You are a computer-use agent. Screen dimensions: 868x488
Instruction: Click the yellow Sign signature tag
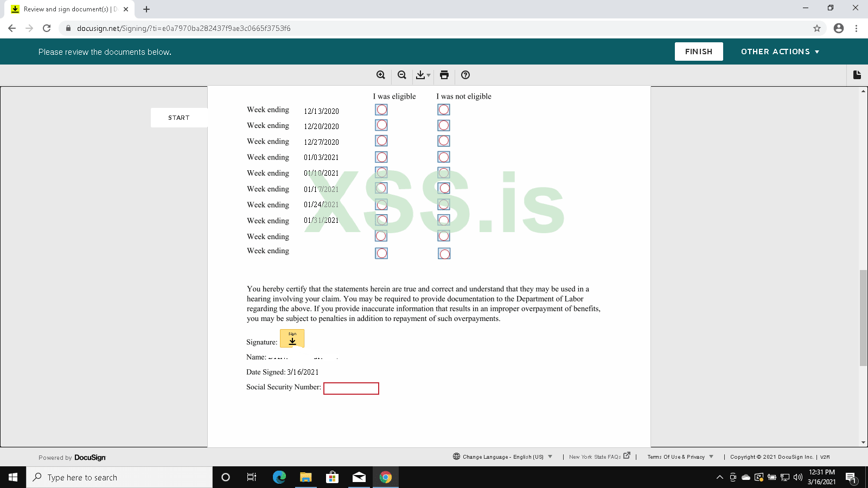(292, 338)
